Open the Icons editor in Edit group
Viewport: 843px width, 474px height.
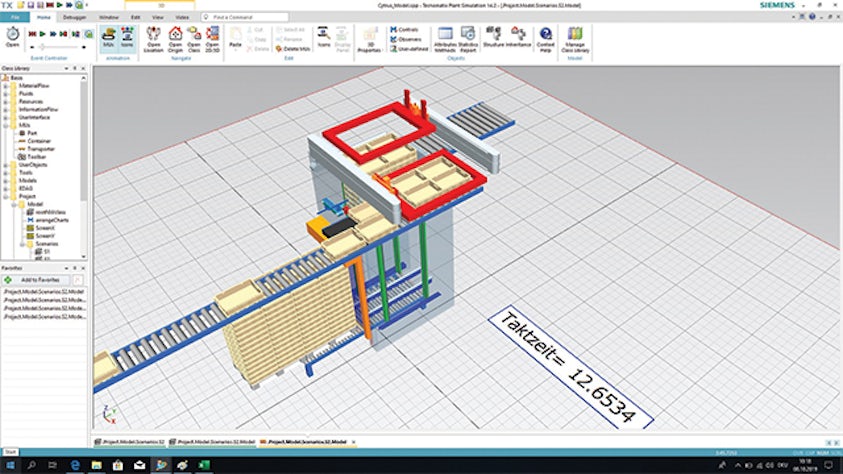[x=324, y=37]
